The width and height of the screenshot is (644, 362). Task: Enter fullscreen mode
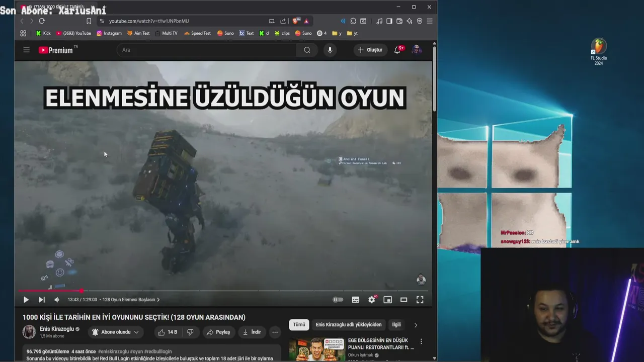pyautogui.click(x=420, y=300)
